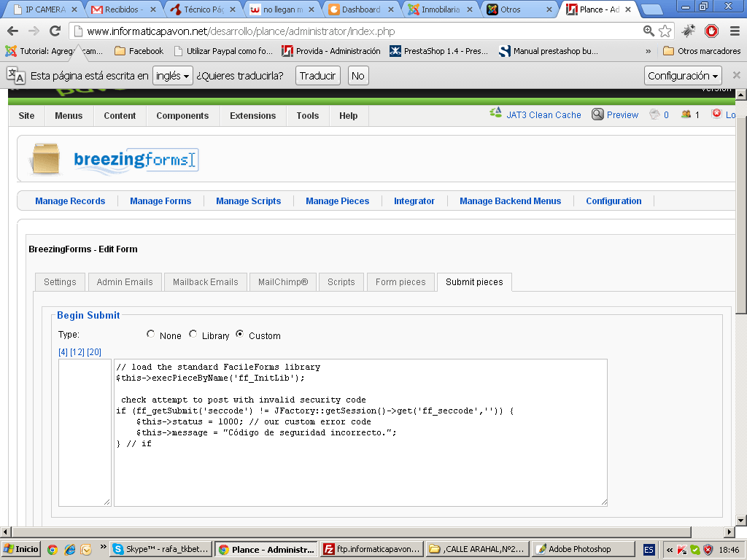Viewport: 747px width, 560px height.
Task: Click the red logout icon
Action: click(x=716, y=113)
